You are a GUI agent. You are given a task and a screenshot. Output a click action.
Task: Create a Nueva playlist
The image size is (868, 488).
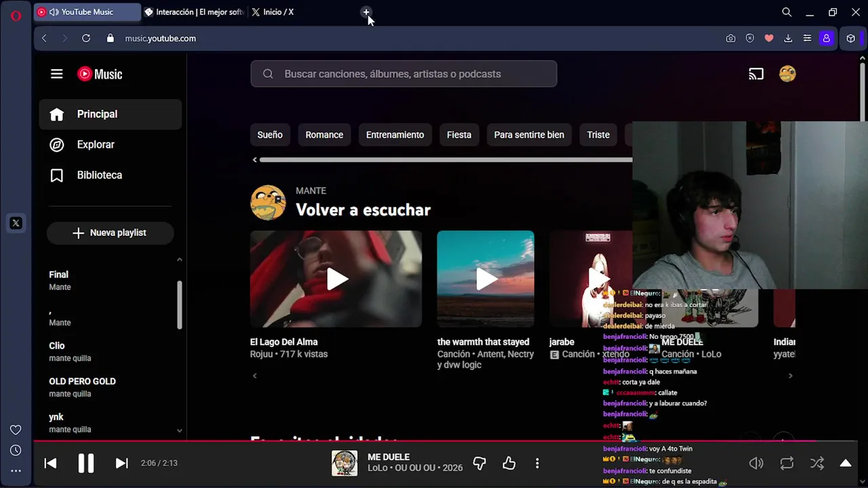tap(111, 232)
